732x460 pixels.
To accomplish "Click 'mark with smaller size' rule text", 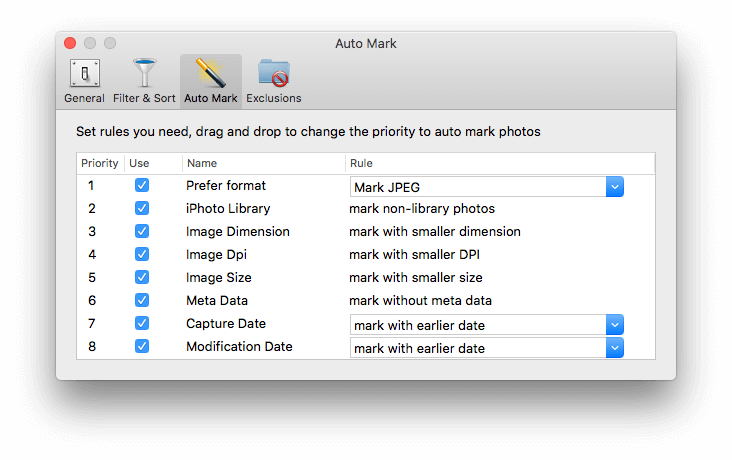I will [x=415, y=277].
